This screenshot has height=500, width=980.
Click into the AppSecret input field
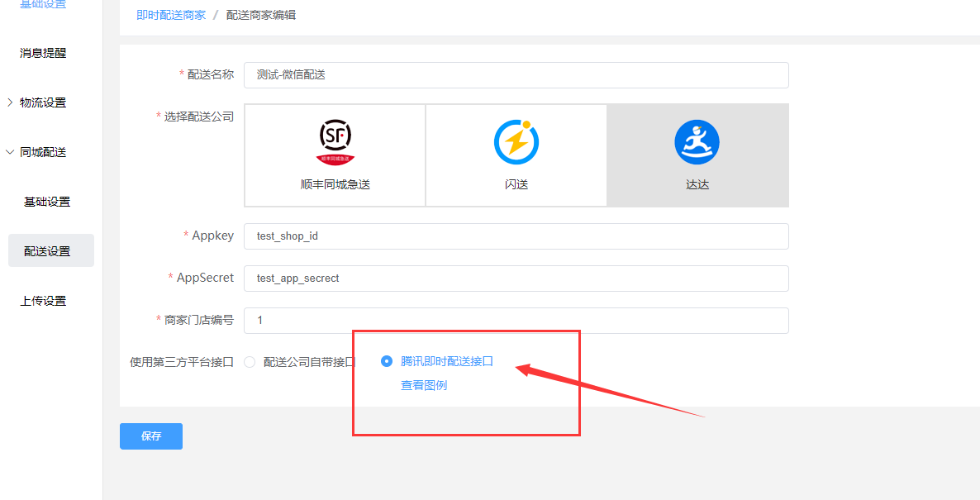pos(516,279)
